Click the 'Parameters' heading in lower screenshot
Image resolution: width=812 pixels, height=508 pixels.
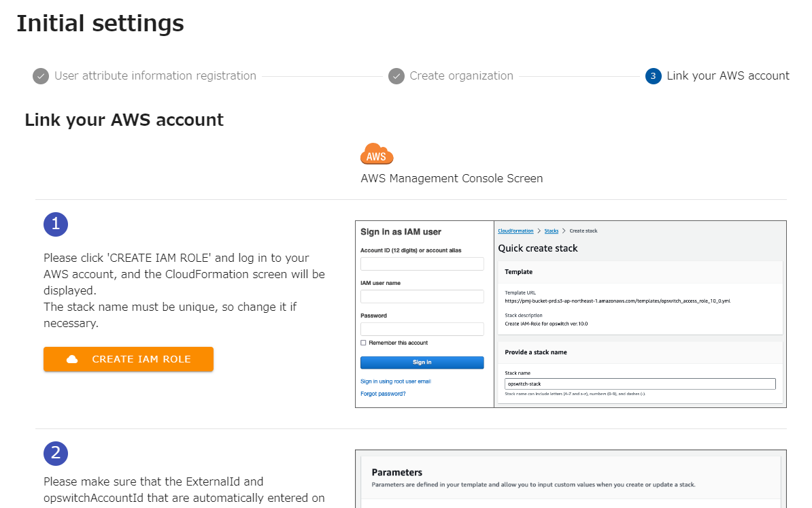point(397,473)
